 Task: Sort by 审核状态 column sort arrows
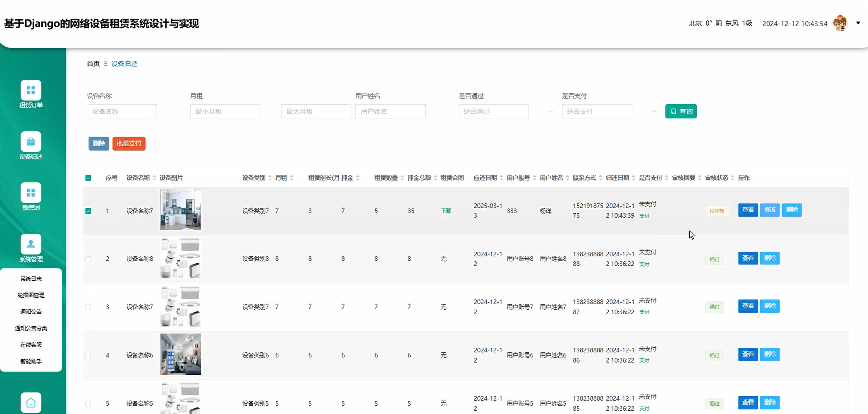click(733, 178)
